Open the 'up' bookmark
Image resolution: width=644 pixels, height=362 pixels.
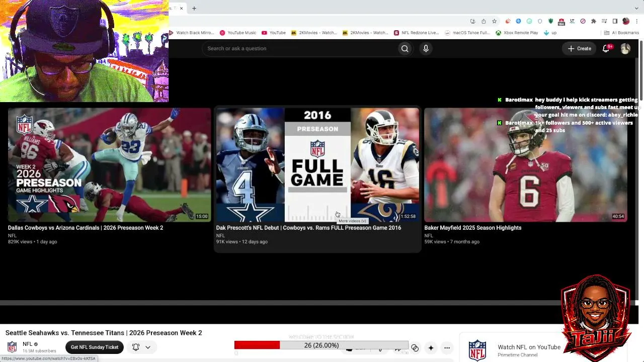[550, 33]
